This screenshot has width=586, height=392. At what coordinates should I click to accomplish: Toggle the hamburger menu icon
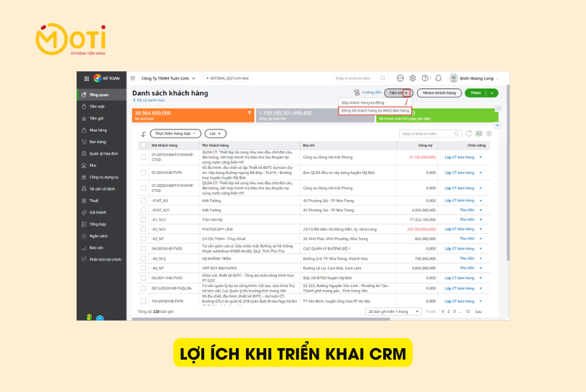pos(133,78)
